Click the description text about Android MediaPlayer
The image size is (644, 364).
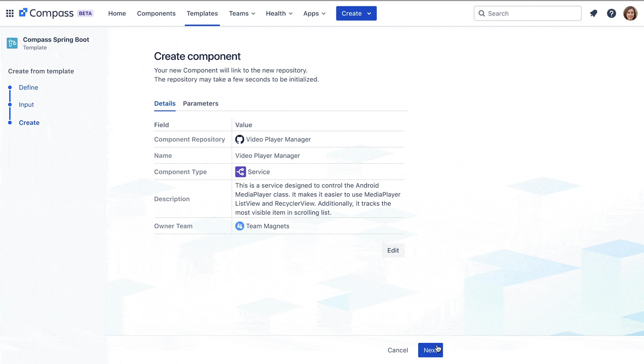point(318,199)
